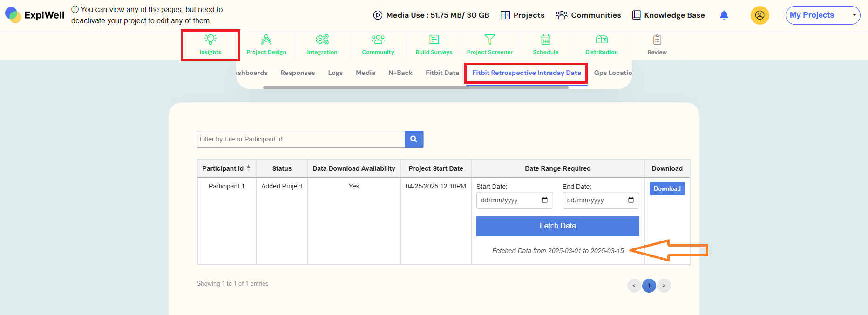Open the Start Date calendar picker icon
This screenshot has width=868, height=315.
pos(545,200)
